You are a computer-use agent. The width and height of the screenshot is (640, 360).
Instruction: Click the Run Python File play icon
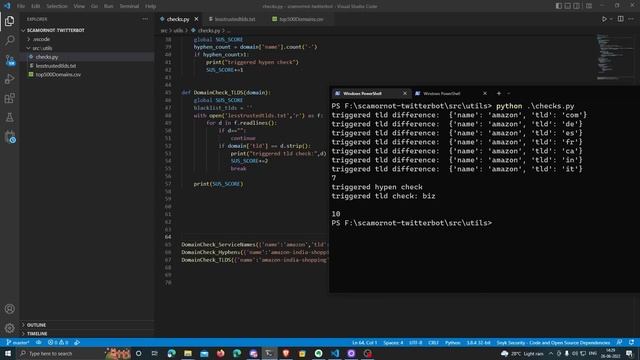coord(604,19)
